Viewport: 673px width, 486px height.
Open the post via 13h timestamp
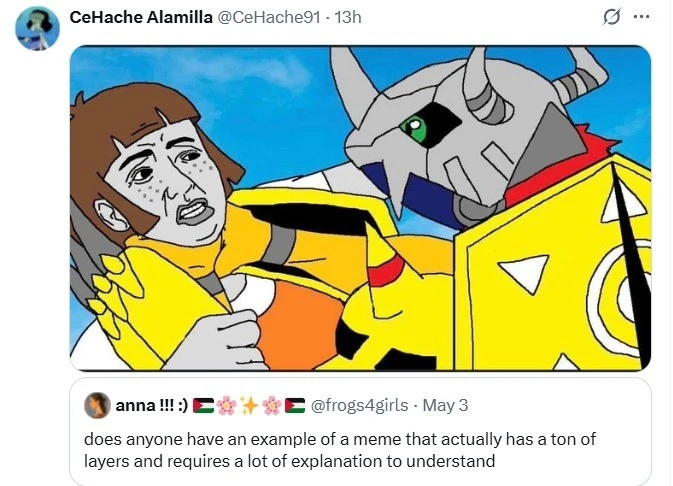(x=350, y=18)
